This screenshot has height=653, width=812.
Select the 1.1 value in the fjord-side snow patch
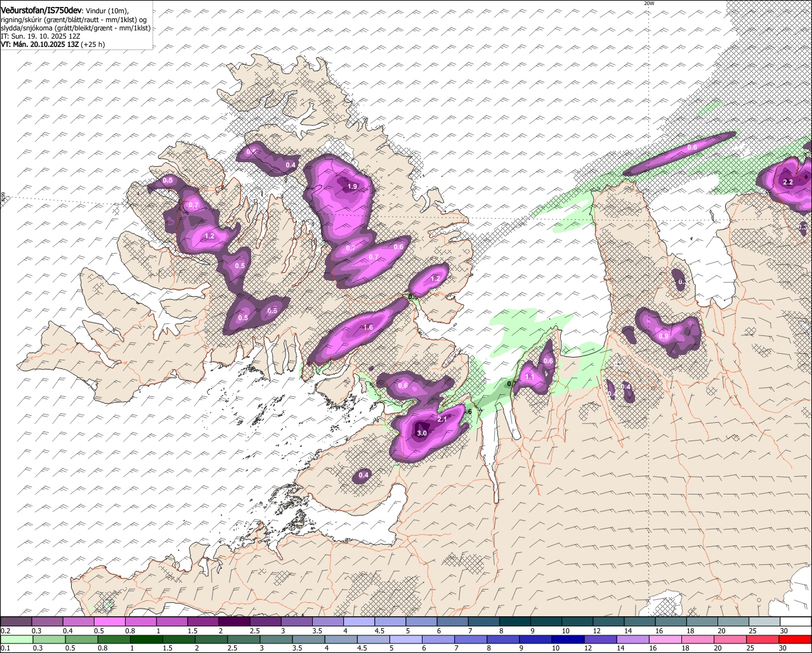(x=530, y=377)
